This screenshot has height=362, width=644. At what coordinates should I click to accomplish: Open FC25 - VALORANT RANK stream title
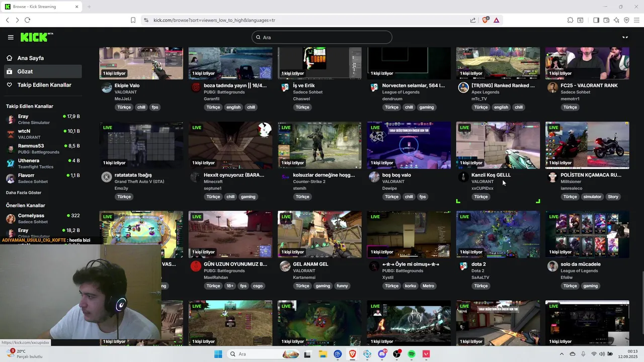point(589,85)
